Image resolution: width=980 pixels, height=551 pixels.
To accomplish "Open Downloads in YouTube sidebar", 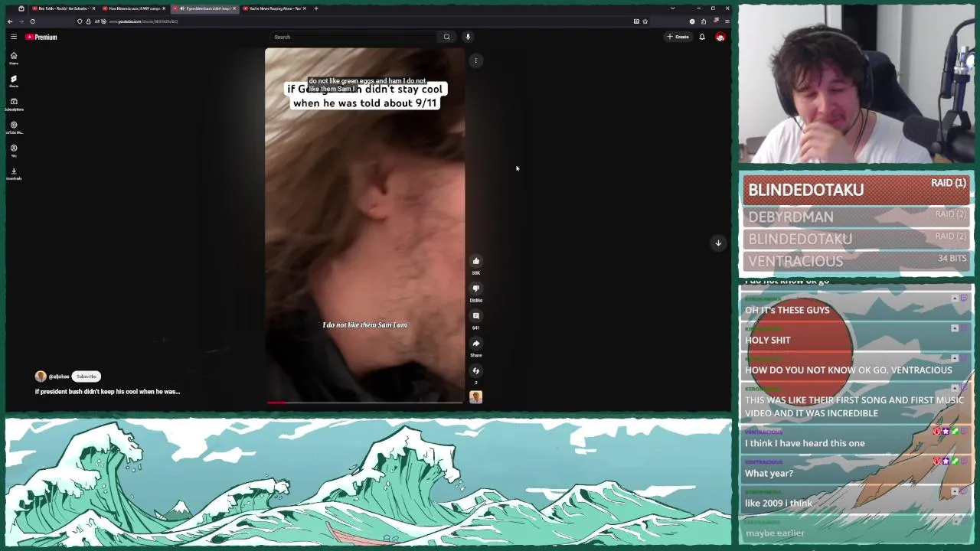I will coord(13,173).
